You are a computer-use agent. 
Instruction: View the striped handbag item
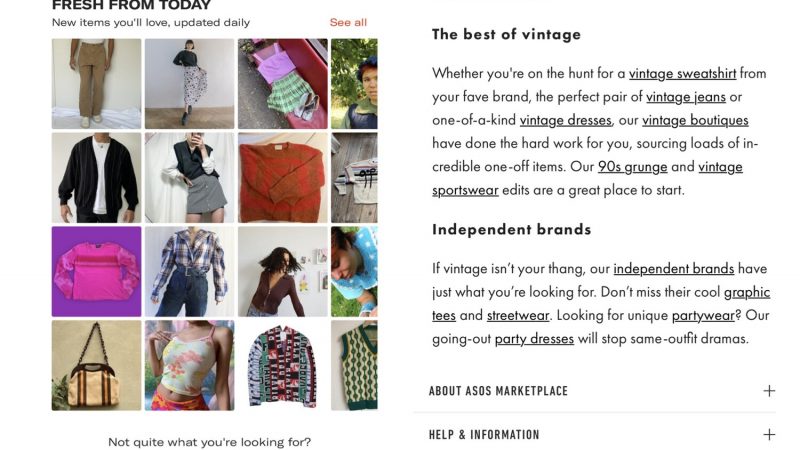(x=97, y=365)
